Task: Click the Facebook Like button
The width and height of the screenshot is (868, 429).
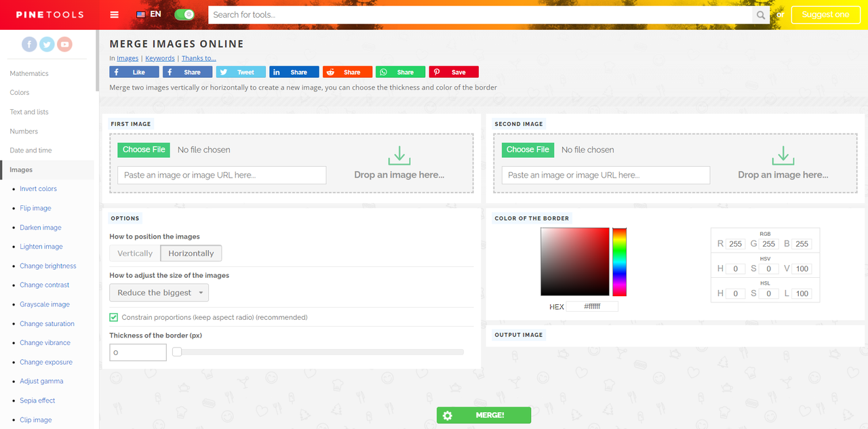Action: click(134, 72)
